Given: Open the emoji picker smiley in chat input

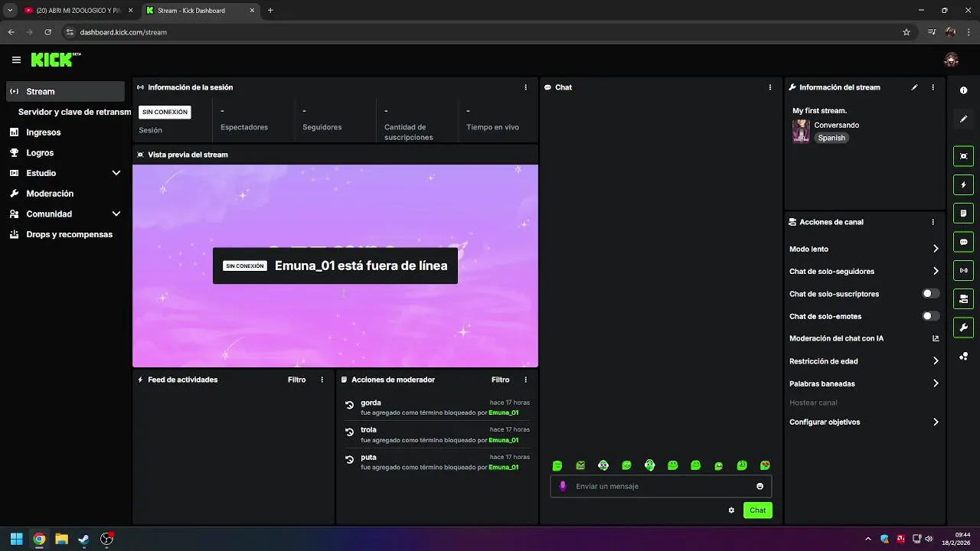Looking at the screenshot, I should pyautogui.click(x=759, y=486).
